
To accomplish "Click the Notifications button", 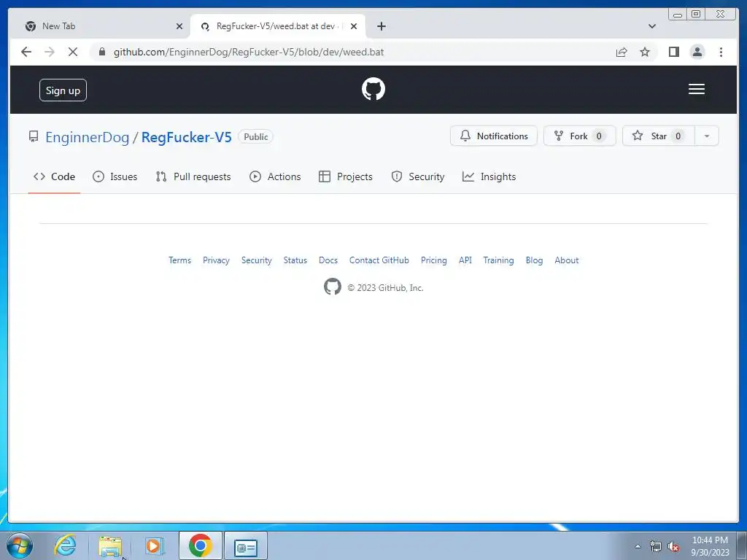I will click(494, 136).
